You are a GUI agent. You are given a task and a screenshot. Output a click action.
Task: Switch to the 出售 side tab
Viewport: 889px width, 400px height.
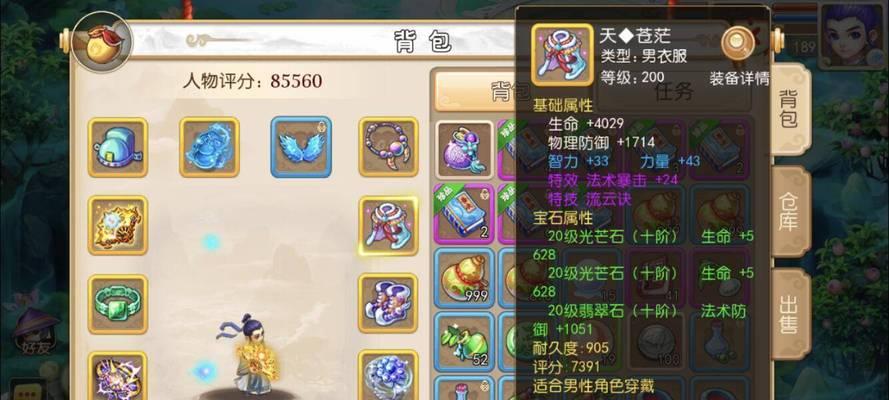[x=790, y=314]
